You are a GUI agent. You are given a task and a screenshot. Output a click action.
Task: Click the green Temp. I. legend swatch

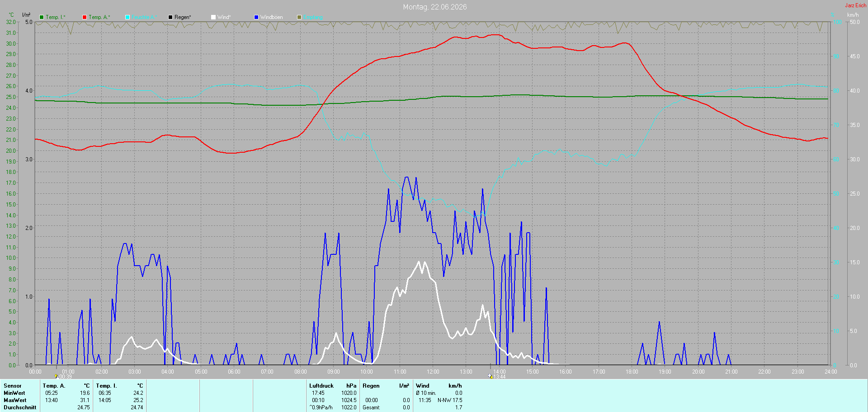tap(42, 17)
